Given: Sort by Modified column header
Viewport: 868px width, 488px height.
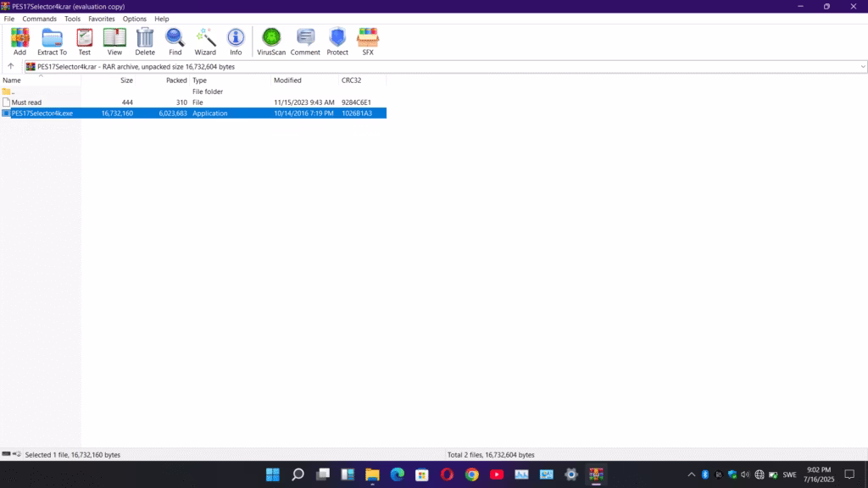Looking at the screenshot, I should (305, 80).
